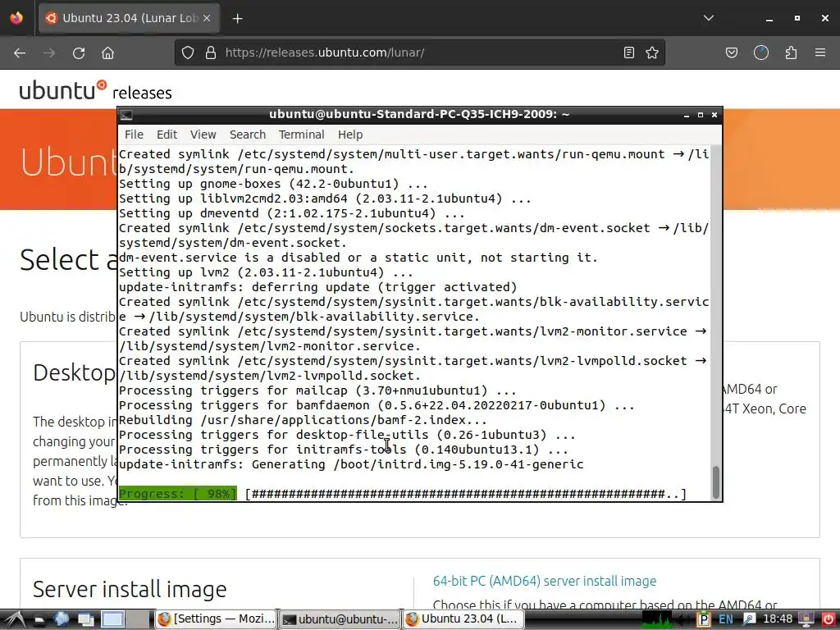Switch to Ubuntu 23.04 Firefox taskbar button
The image size is (840, 630).
tap(463, 619)
